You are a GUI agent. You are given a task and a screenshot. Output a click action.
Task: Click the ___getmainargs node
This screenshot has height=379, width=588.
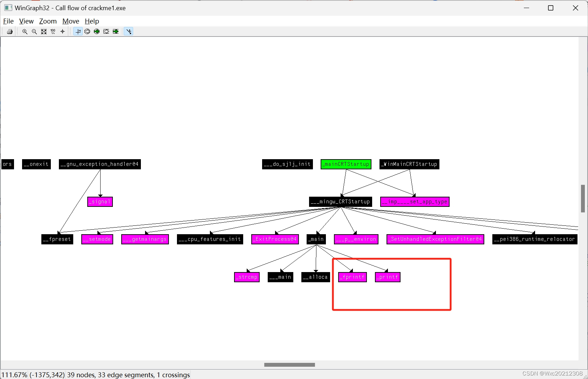pyautogui.click(x=145, y=239)
